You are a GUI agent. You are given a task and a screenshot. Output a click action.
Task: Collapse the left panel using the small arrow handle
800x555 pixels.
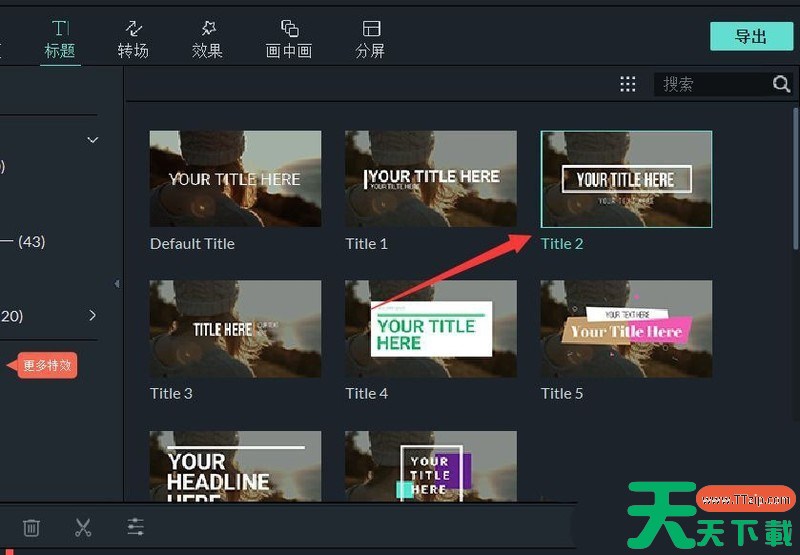tap(117, 284)
